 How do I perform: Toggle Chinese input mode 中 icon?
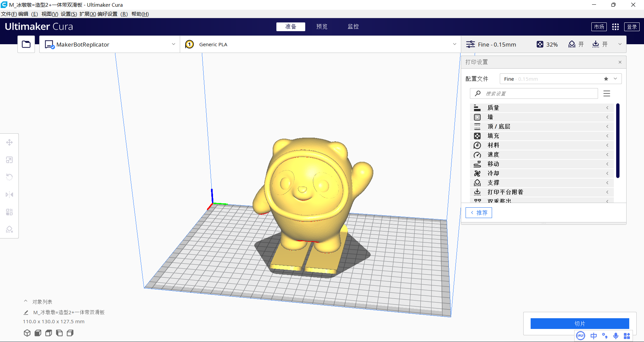[x=594, y=336]
